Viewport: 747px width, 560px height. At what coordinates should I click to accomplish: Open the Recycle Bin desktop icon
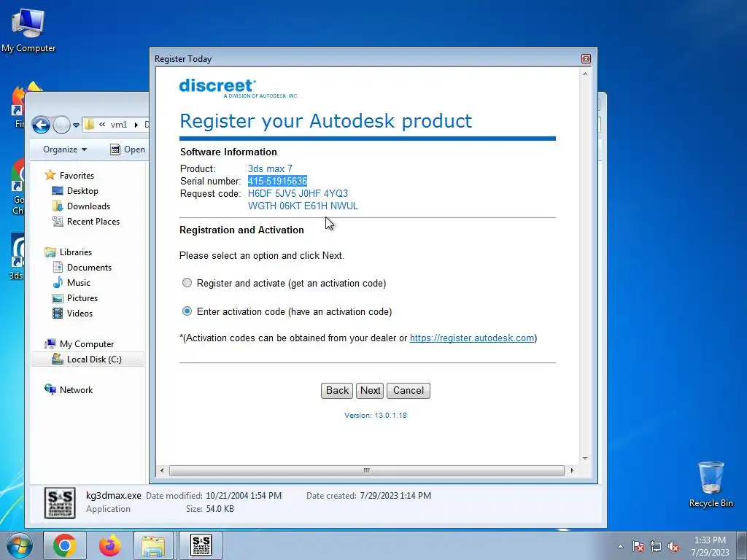click(x=711, y=484)
